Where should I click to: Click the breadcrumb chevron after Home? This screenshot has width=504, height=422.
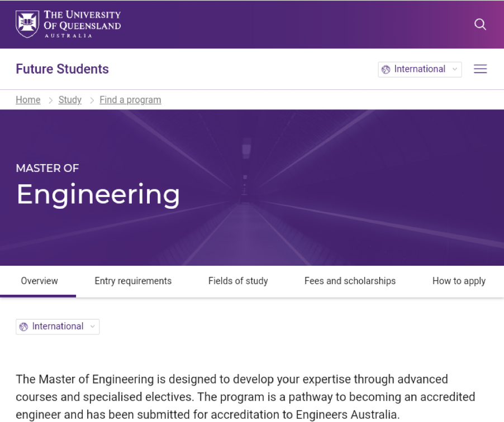[x=50, y=100]
